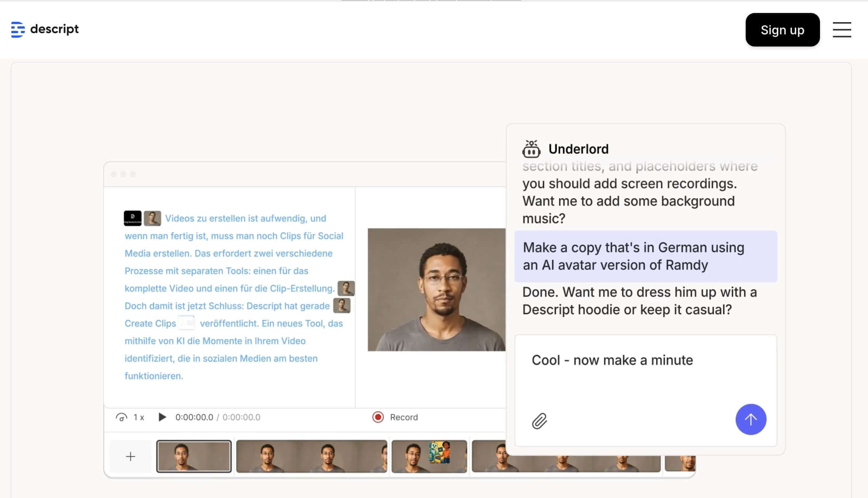The height and width of the screenshot is (498, 868).
Task: Click the text 'Videos zu erstellen ist aufwendig, und'
Action: [x=245, y=218]
